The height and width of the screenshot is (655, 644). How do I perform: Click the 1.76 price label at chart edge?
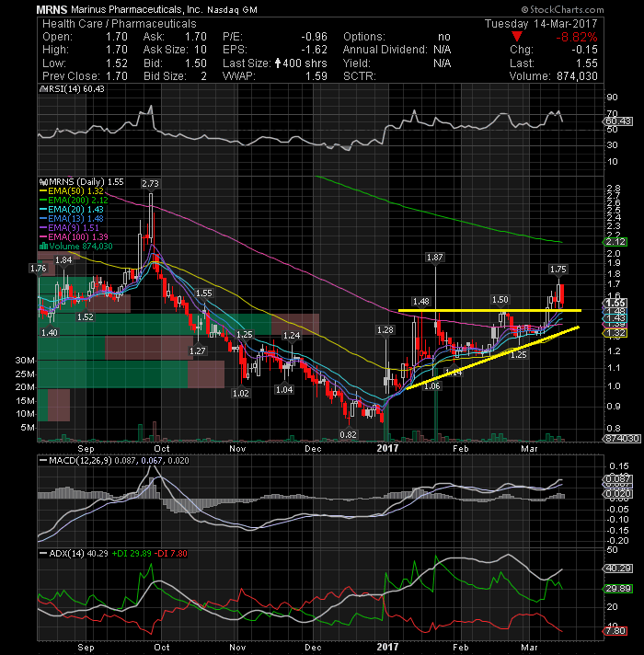click(x=39, y=269)
